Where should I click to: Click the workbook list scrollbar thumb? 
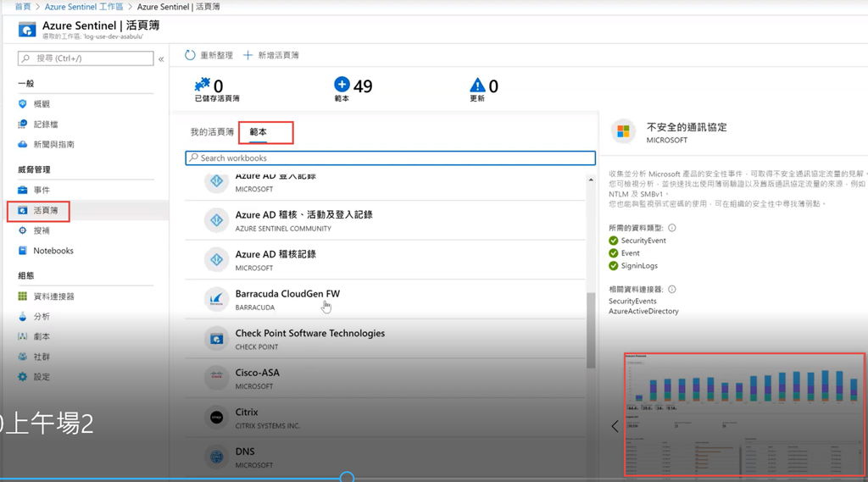[x=591, y=330]
